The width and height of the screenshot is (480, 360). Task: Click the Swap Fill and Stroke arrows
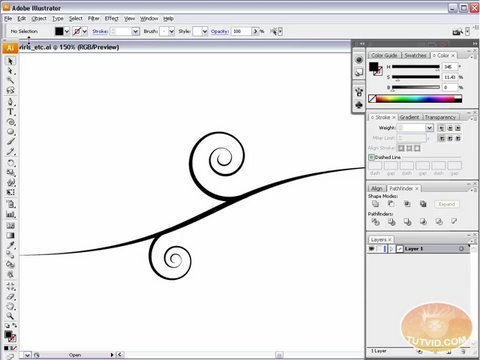14,325
